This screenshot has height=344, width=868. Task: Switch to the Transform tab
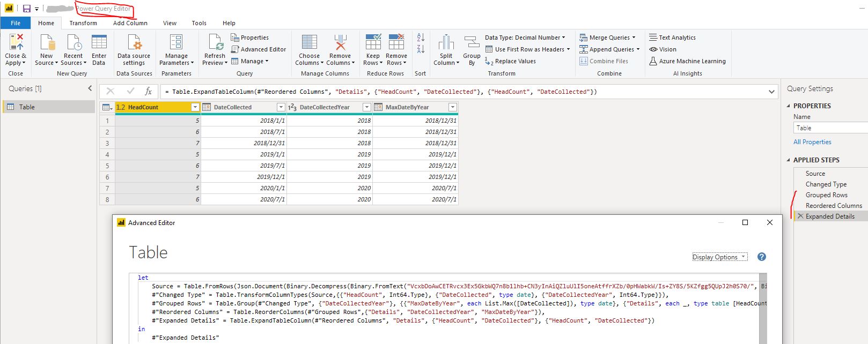[x=83, y=23]
